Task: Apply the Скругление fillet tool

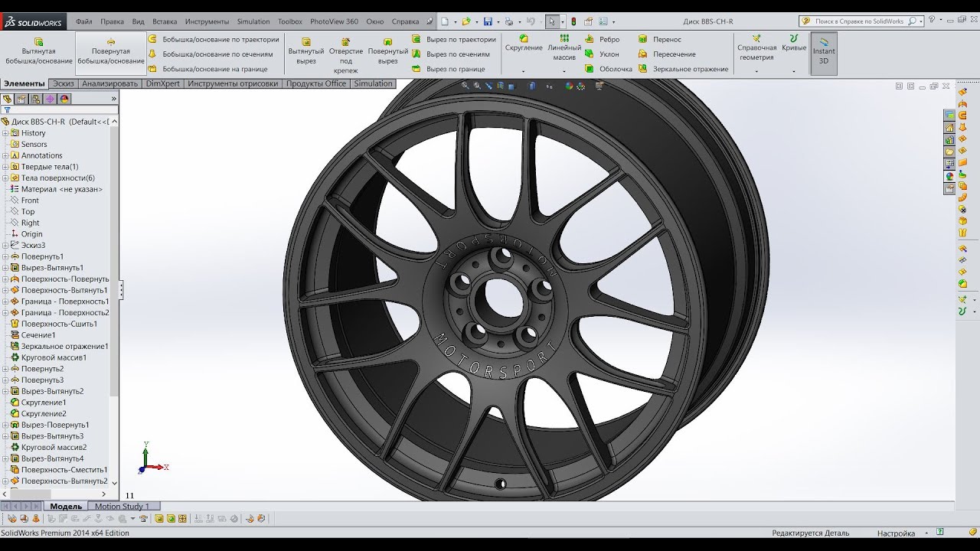Action: (x=524, y=43)
